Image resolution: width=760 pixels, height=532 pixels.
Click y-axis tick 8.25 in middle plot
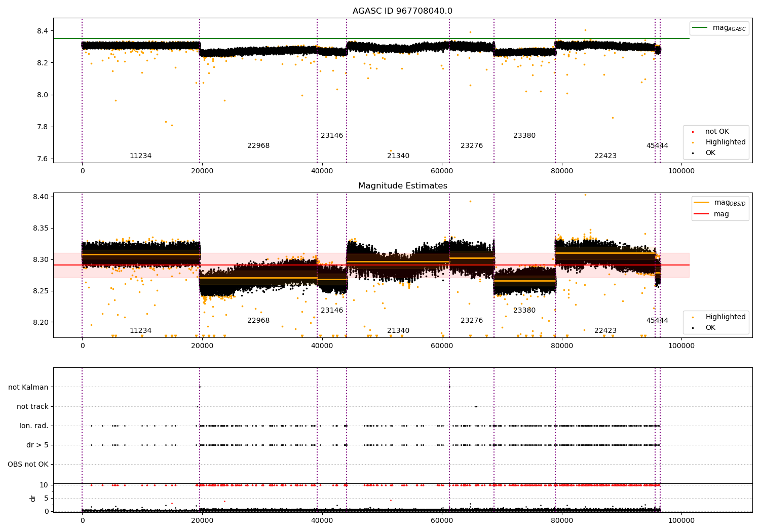pyautogui.click(x=41, y=291)
